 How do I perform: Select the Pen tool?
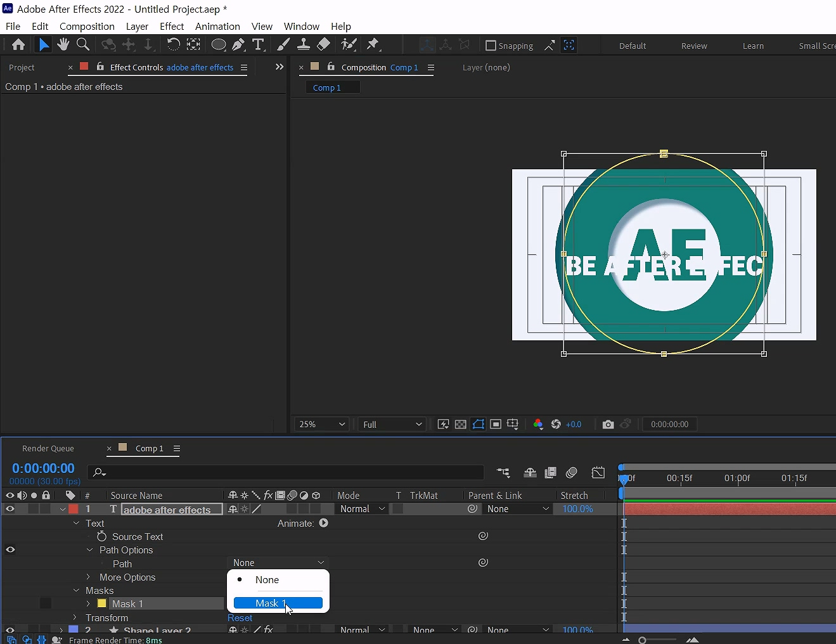238,44
